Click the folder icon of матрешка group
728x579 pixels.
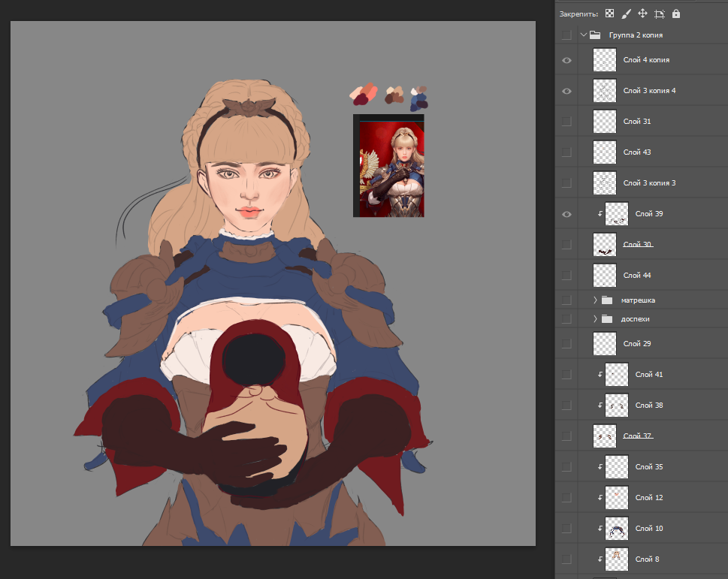coord(607,300)
